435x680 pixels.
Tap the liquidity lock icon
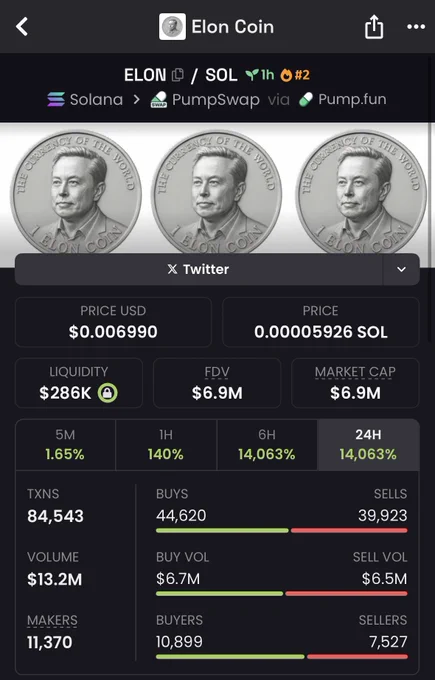(108, 393)
